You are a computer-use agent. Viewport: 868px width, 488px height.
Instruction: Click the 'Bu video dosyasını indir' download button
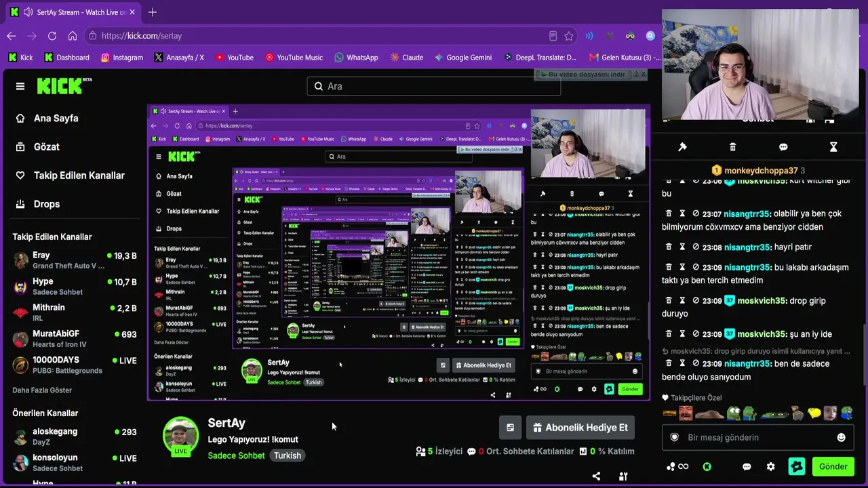583,74
